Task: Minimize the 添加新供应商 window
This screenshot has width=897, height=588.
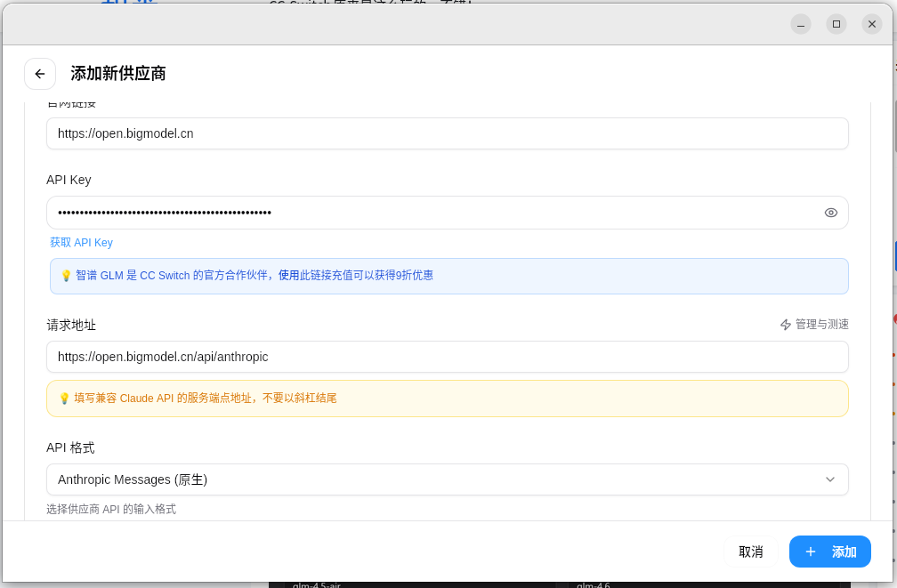Action: [800, 24]
